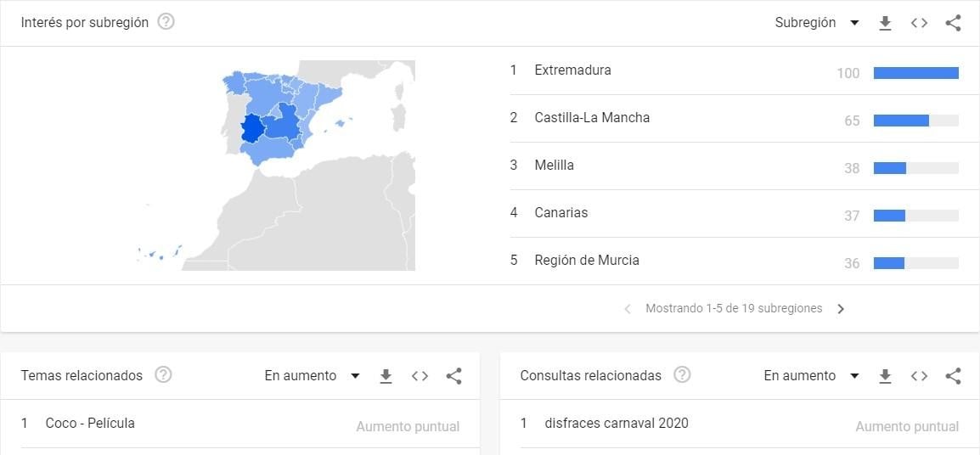Go to next page of subregions
Image resolution: width=980 pixels, height=455 pixels.
tap(841, 309)
